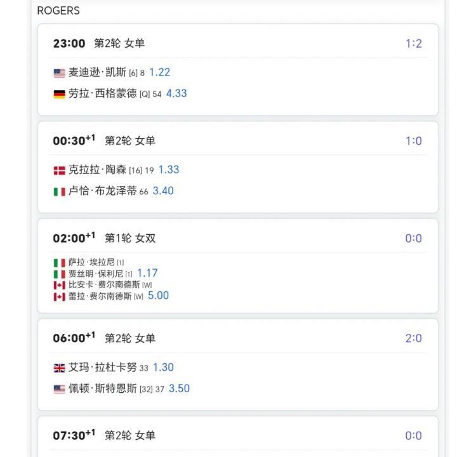Select odds 3.40 for 卢恰·布龙泽蒂
The image size is (476, 457).
point(163,190)
